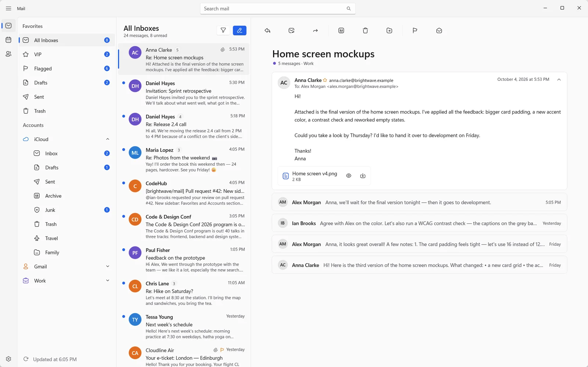The height and width of the screenshot is (367, 588).
Task: Reply to the Home screen mockups email
Action: [x=268, y=30]
